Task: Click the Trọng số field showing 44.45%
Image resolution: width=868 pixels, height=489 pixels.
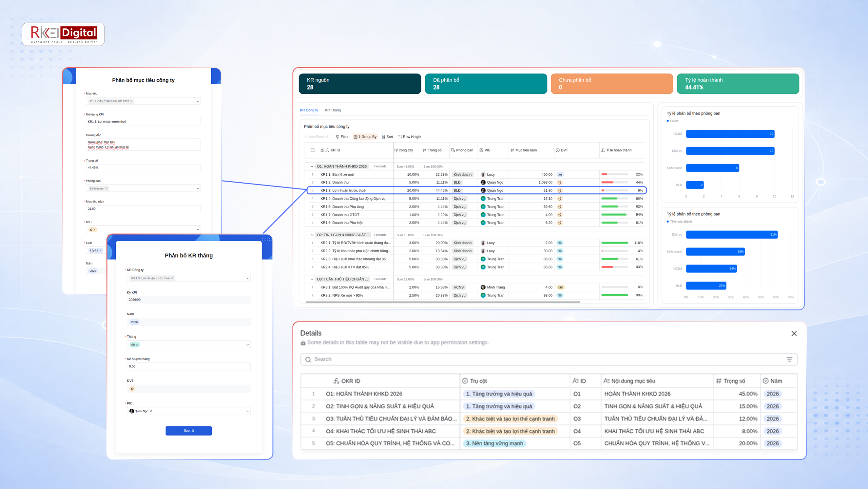Action: pyautogui.click(x=143, y=167)
